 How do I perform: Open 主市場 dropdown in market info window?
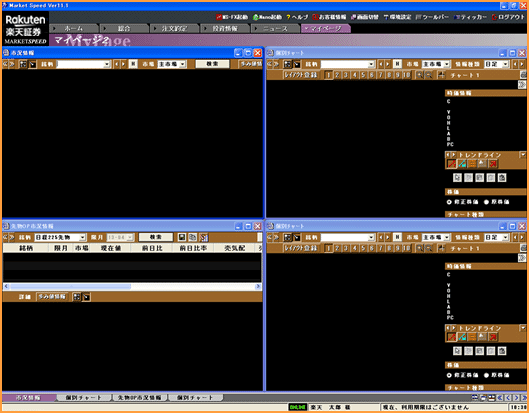pyautogui.click(x=172, y=64)
